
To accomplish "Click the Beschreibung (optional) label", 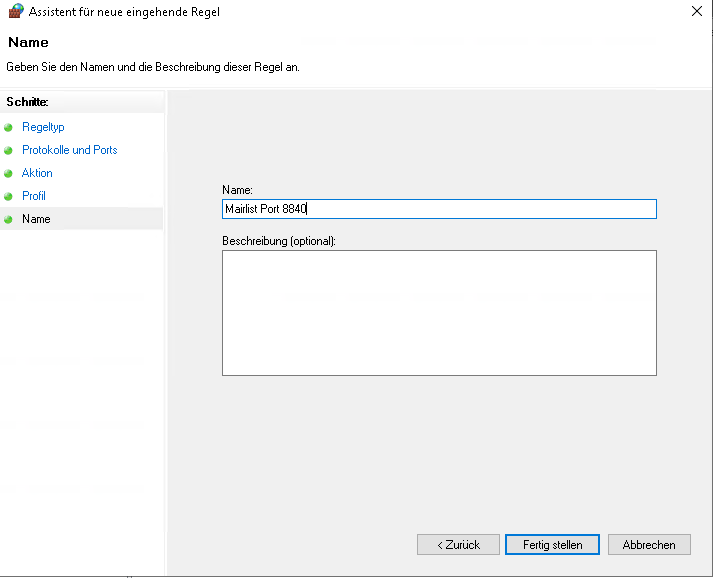I will [x=279, y=241].
